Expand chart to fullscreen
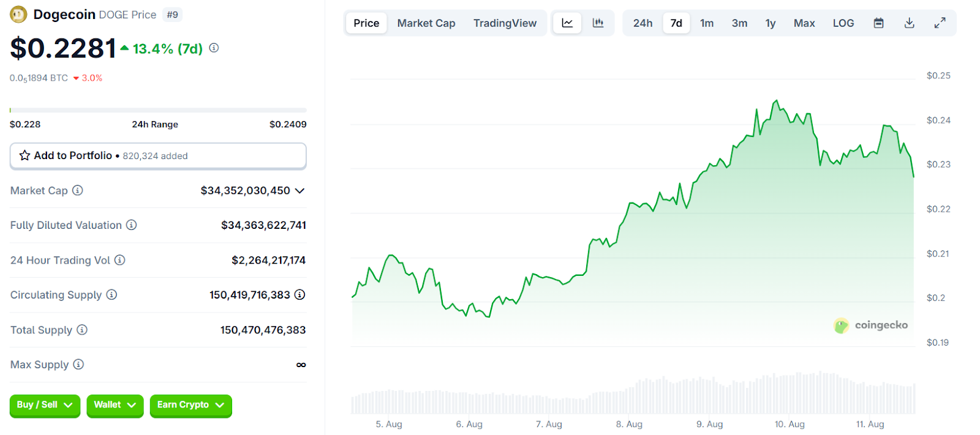Image resolution: width=980 pixels, height=435 pixels. 940,23
